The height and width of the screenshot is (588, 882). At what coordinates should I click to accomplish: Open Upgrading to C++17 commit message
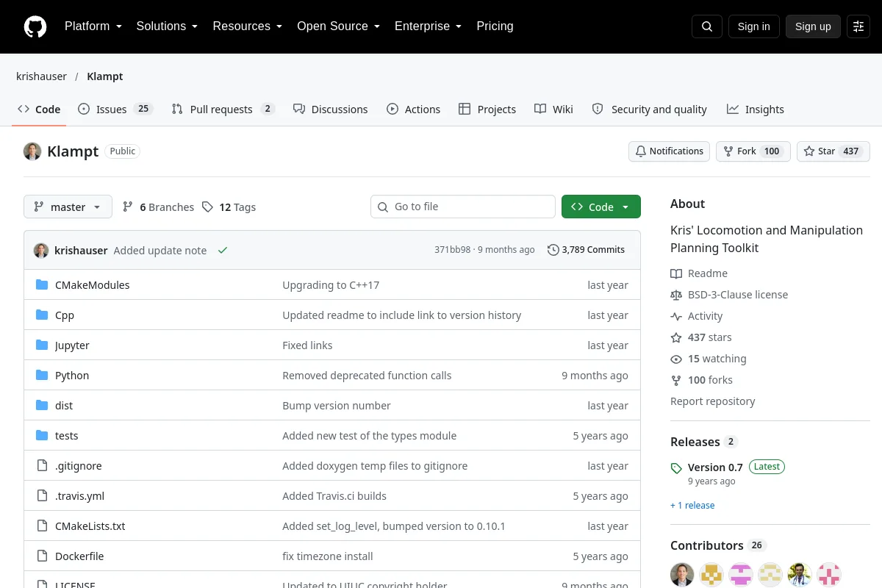[x=331, y=285]
